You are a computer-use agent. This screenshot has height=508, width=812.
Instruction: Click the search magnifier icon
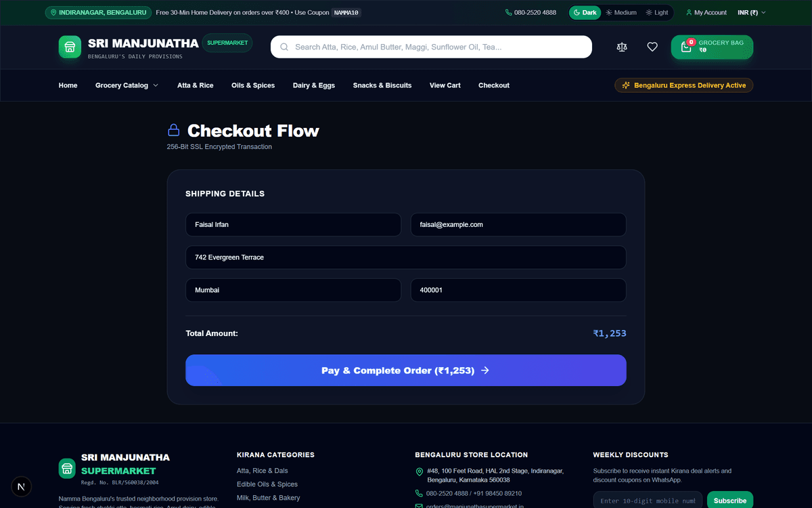284,47
